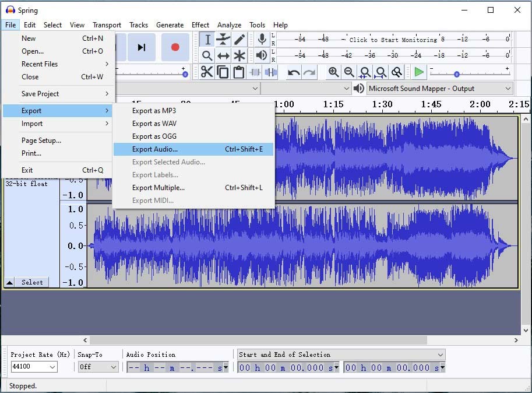Collapse track using up-arrow button
532x393 pixels.
(9, 282)
